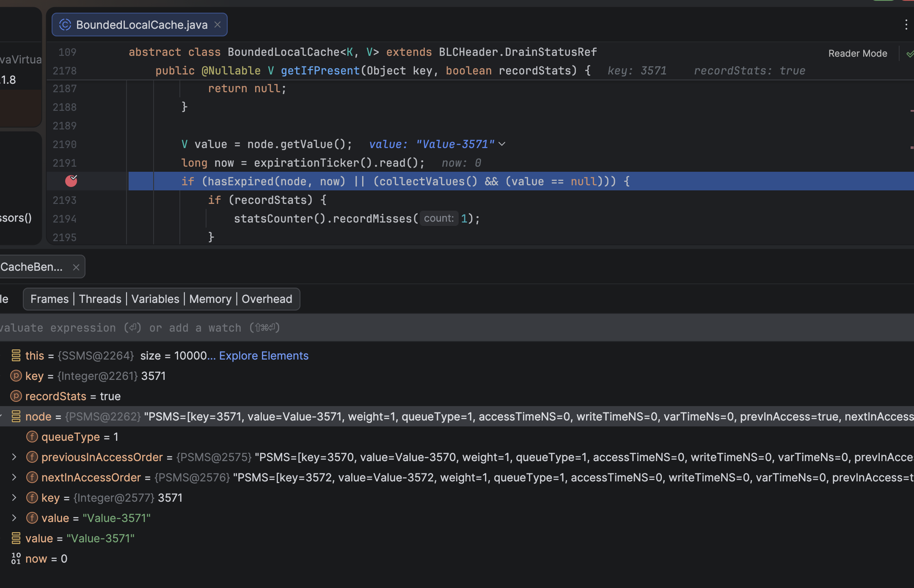Expand the previousInAccessOrder field node
The width and height of the screenshot is (914, 588).
click(14, 457)
